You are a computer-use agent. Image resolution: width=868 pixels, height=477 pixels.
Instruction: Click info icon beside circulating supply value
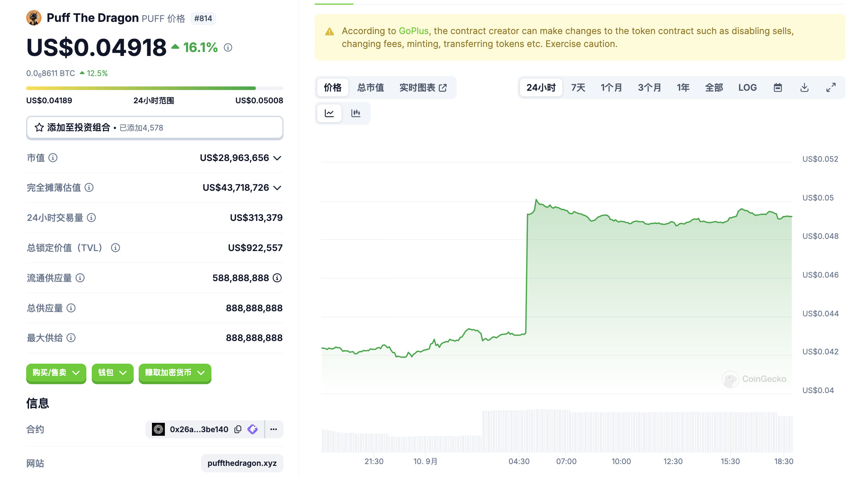(277, 278)
